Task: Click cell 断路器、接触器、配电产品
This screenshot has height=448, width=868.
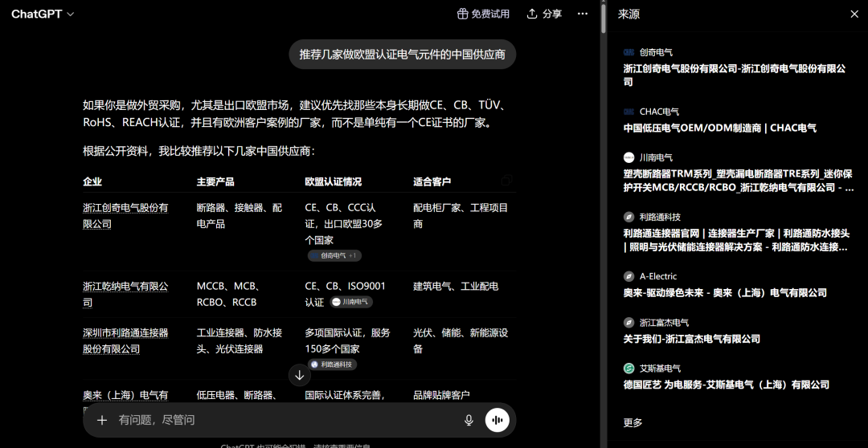Action: coord(240,216)
